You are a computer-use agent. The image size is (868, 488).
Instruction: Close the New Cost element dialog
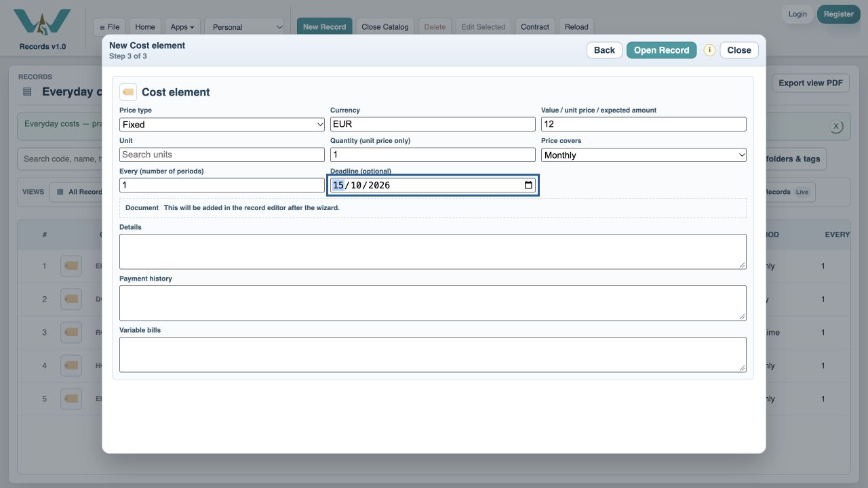(739, 50)
